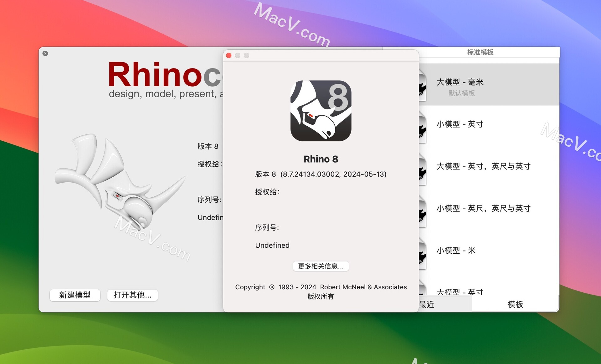Click the Rhino 8 app icon

click(x=321, y=111)
